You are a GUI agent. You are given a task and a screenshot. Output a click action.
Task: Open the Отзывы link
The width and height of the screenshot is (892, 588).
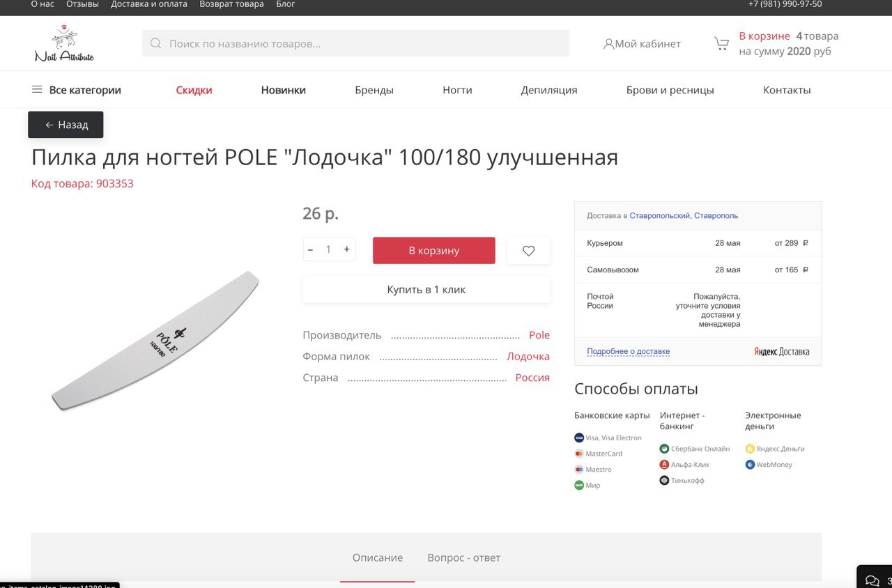83,4
